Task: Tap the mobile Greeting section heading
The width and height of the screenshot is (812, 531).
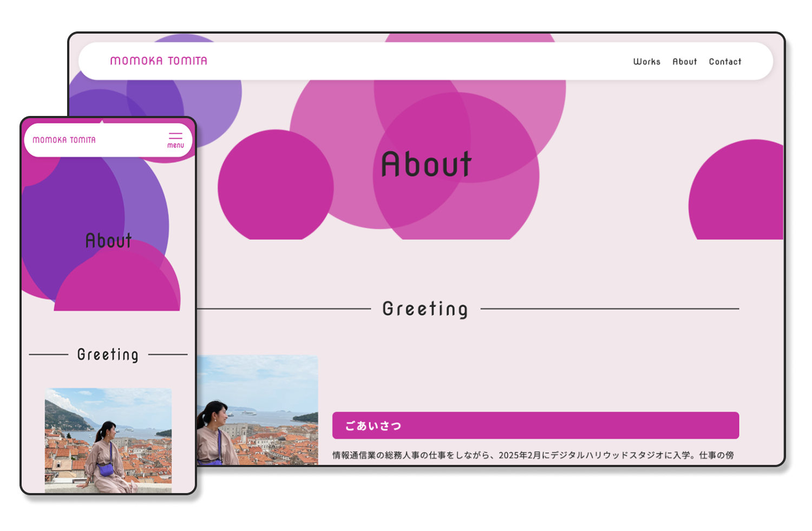Action: [x=108, y=354]
